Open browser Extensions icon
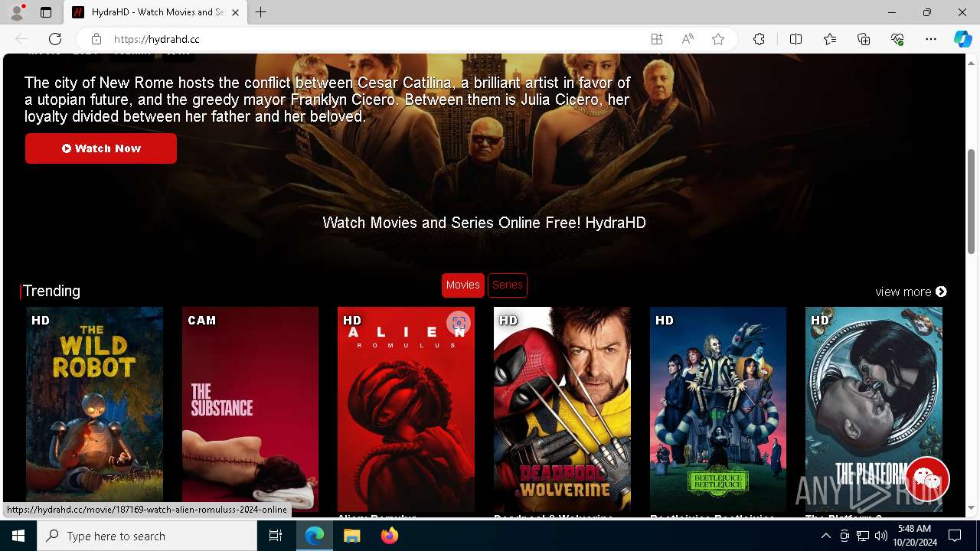Viewport: 980px width, 551px height. [x=759, y=39]
